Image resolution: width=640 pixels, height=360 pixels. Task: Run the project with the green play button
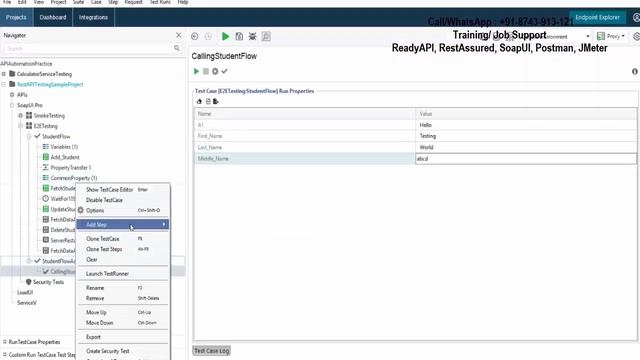[x=225, y=36]
